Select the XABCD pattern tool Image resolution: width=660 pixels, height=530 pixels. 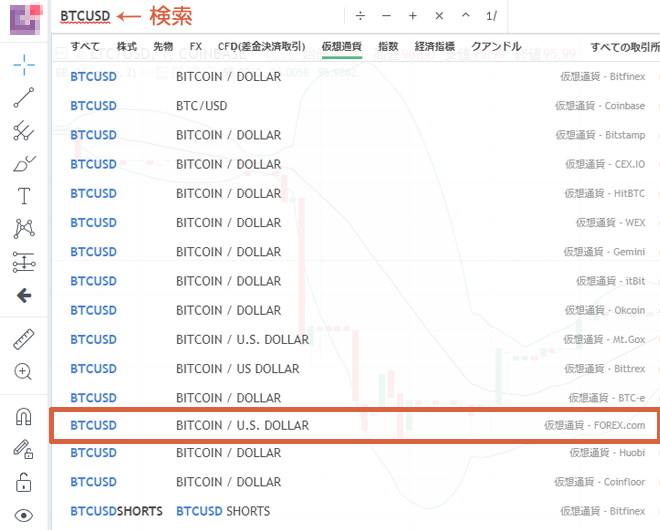tap(24, 229)
